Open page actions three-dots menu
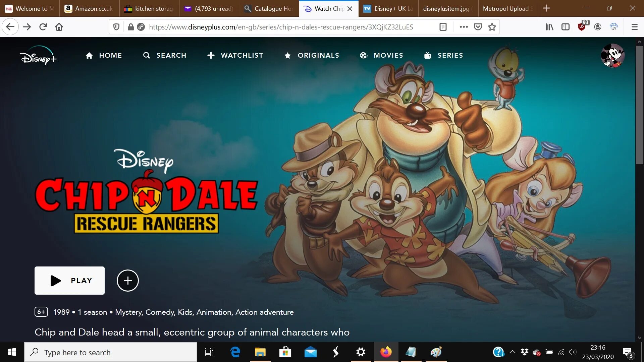The height and width of the screenshot is (362, 644). pos(464,27)
